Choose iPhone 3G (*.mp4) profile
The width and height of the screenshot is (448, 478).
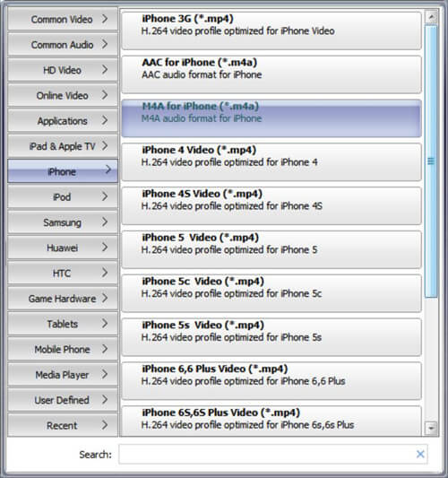point(271,30)
